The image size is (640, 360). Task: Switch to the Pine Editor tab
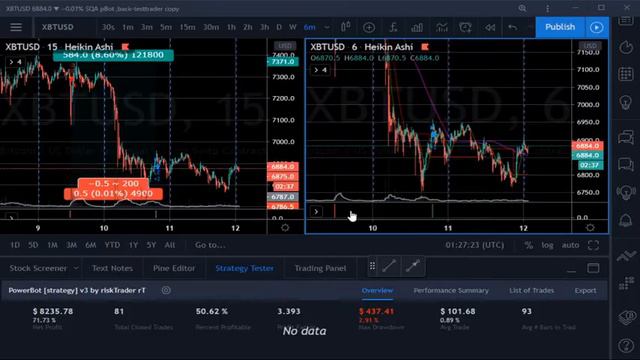[x=174, y=268]
